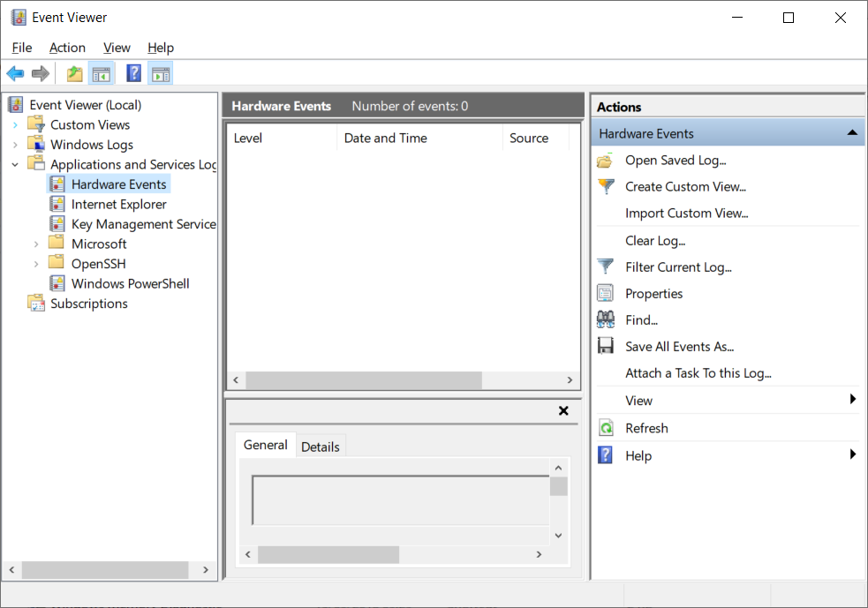Collapse the Hardware Events actions section
The width and height of the screenshot is (868, 608).
852,132
